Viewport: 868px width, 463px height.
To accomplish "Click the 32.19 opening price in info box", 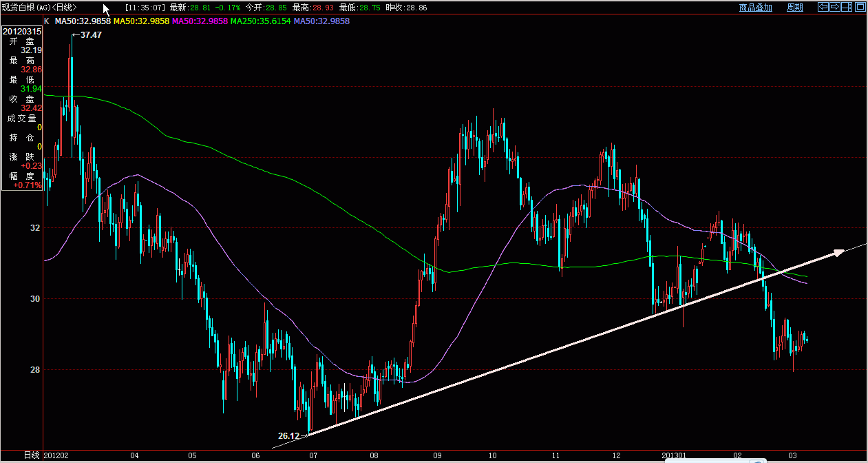I will (31, 50).
